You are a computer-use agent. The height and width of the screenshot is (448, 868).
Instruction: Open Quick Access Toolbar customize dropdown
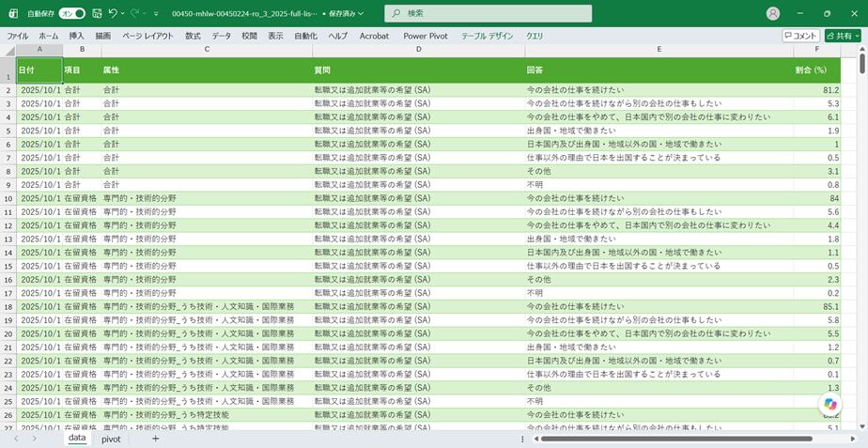click(156, 13)
